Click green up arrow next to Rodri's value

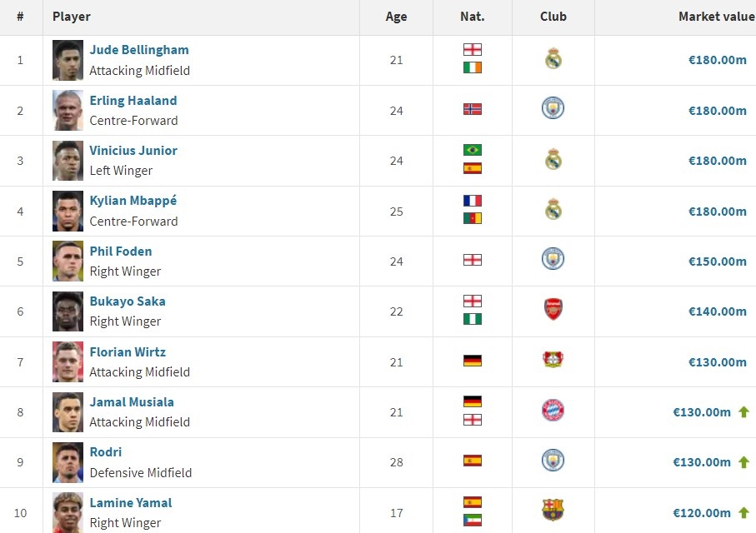point(744,462)
